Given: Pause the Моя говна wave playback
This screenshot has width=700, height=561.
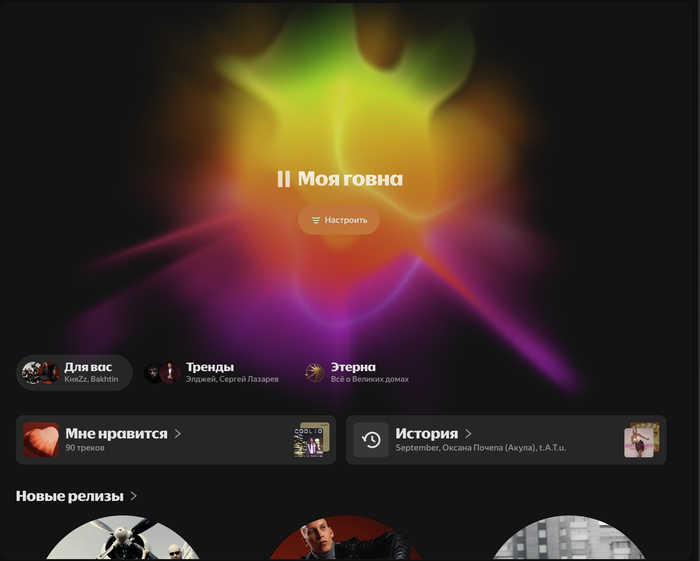Looking at the screenshot, I should tap(283, 179).
